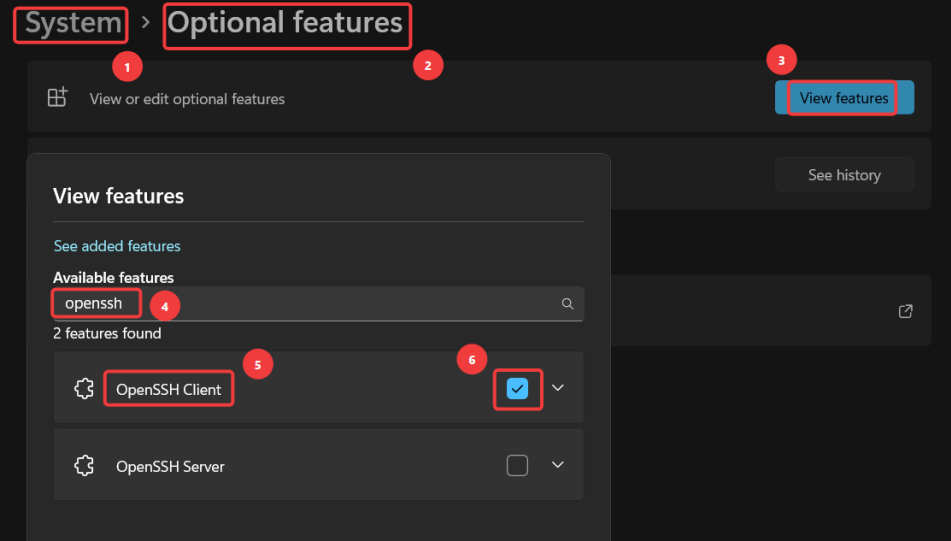Viewport: 951px width, 541px height.
Task: Click the OpenSSH Client puzzle piece icon
Action: pyautogui.click(x=84, y=388)
